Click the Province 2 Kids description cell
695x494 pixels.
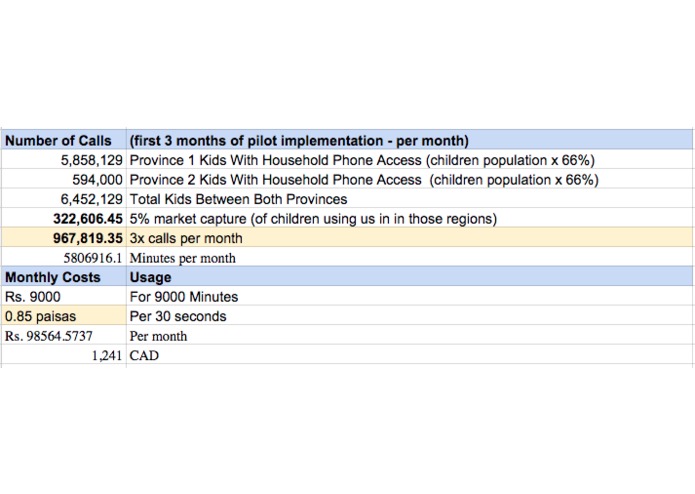409,179
